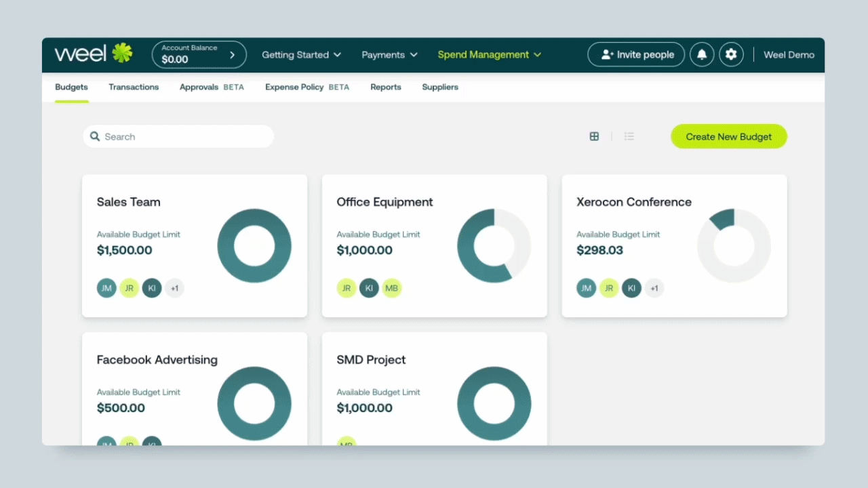Screen dimensions: 868x488
Task: Click JR avatar on Sales Team card
Action: 130,288
